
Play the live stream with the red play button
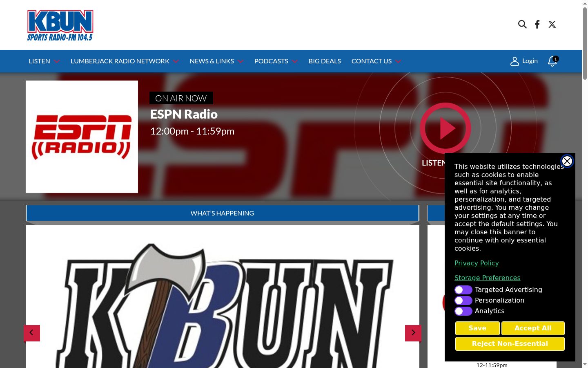[x=445, y=128]
